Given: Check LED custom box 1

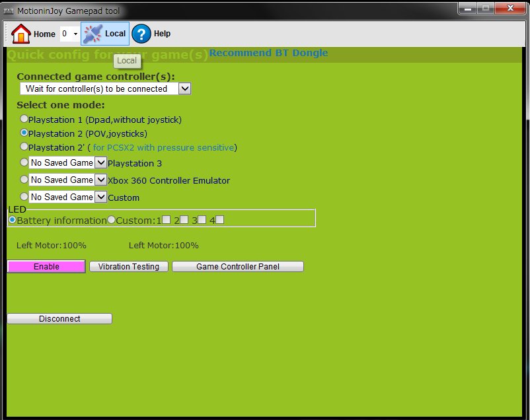Looking at the screenshot, I should (x=166, y=220).
